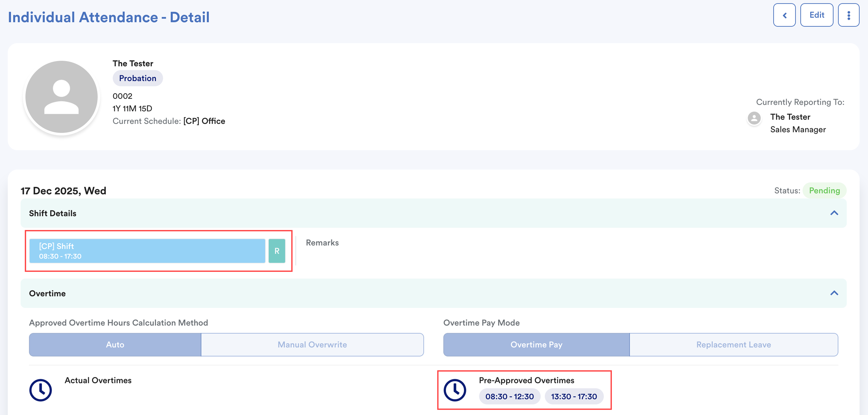Collapse the Shift Details section chevron
Viewport: 868px width, 415px height.
click(834, 213)
